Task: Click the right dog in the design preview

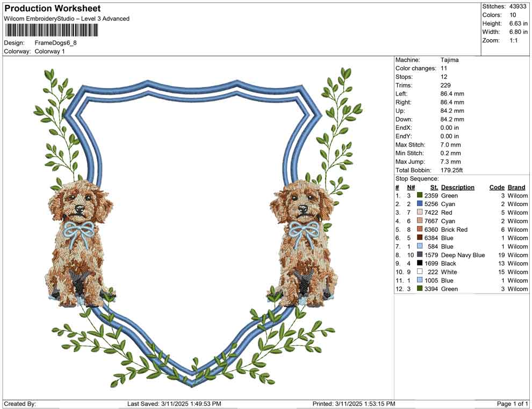Action: tap(304, 244)
